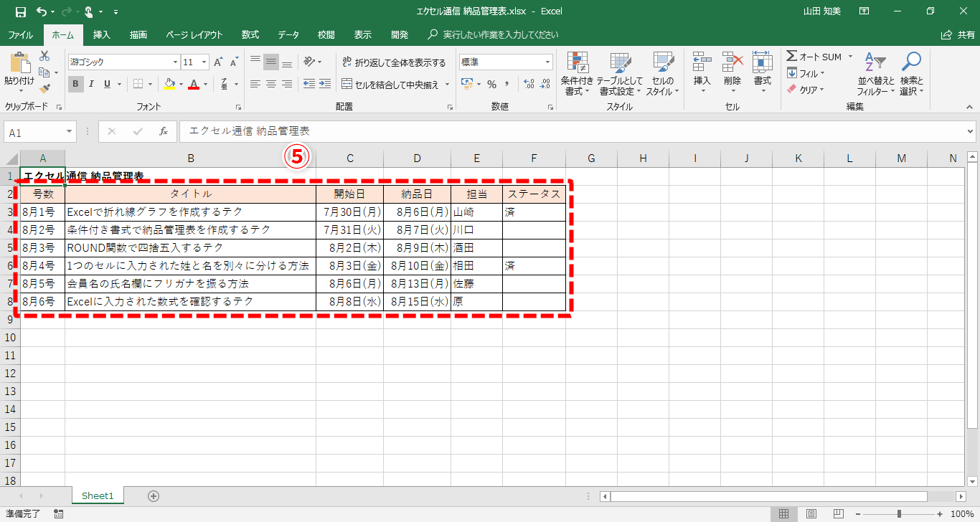Collapse the ribbon with the chevron
Viewport: 980px width, 522px height.
970,106
